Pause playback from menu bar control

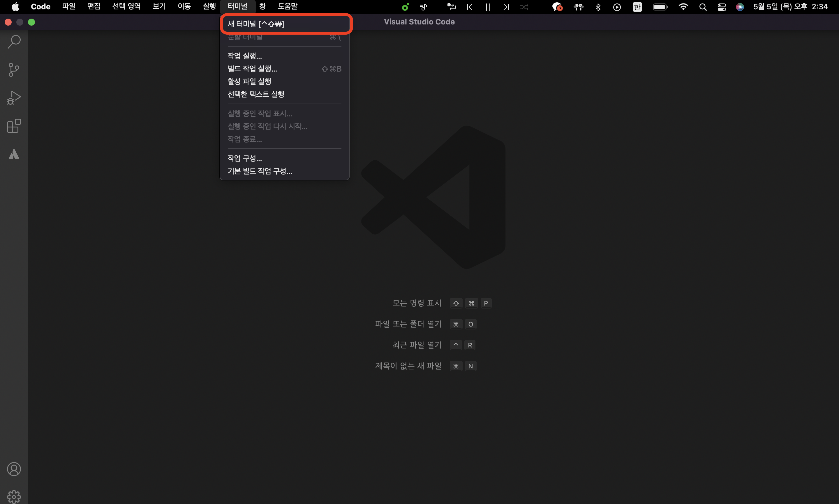[488, 7]
